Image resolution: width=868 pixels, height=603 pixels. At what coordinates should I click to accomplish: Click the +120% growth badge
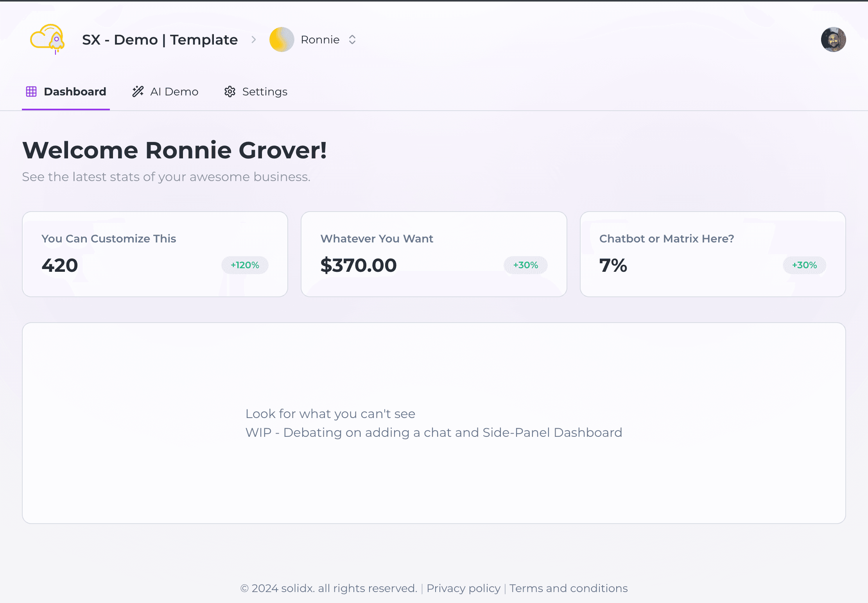pyautogui.click(x=245, y=265)
